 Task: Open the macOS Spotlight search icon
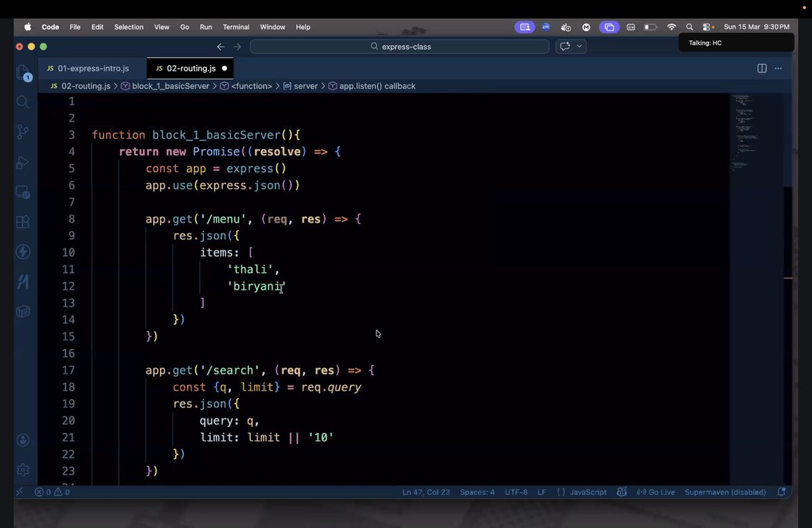click(689, 27)
